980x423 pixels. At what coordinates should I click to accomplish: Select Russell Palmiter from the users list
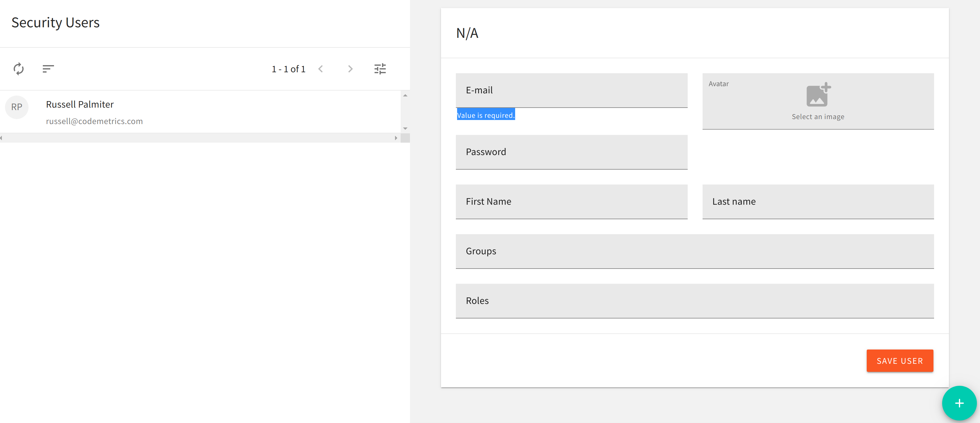tap(152, 111)
